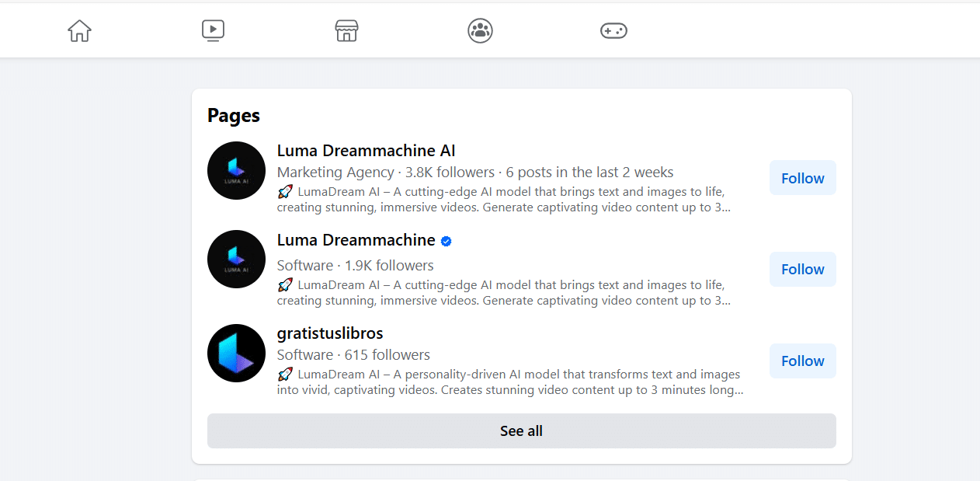
Task: Open the gratistuslibros page title
Action: [330, 333]
